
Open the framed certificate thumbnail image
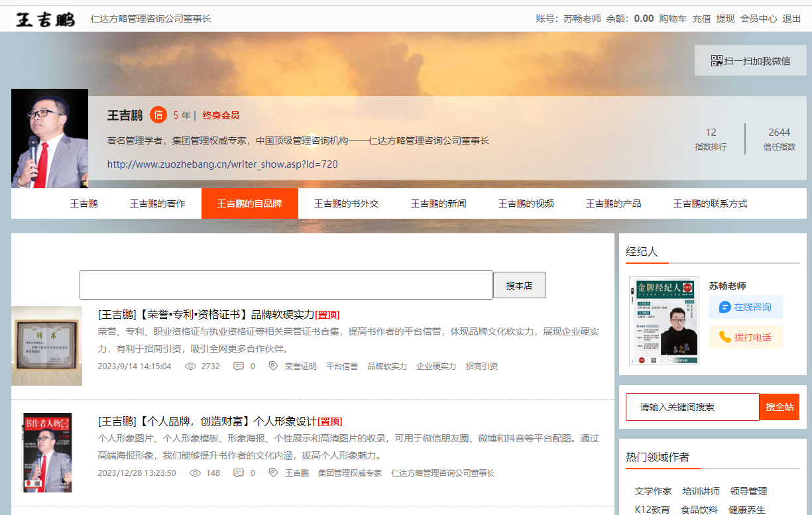(x=46, y=346)
